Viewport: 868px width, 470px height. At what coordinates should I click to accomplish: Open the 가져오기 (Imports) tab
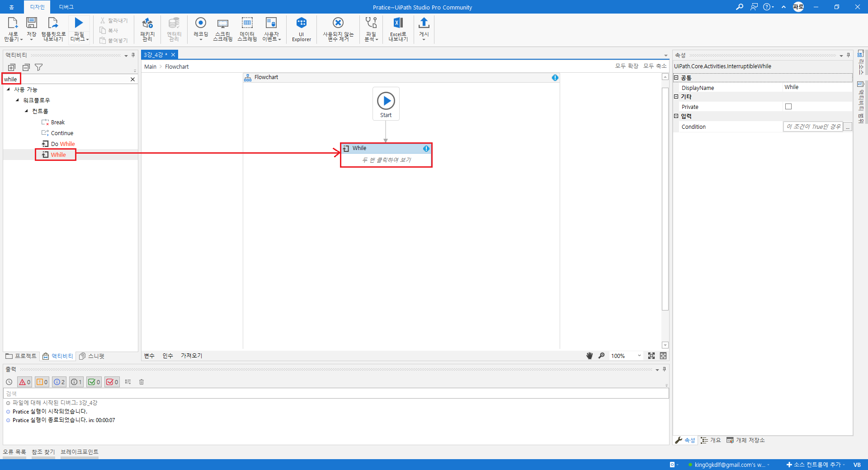click(x=192, y=356)
